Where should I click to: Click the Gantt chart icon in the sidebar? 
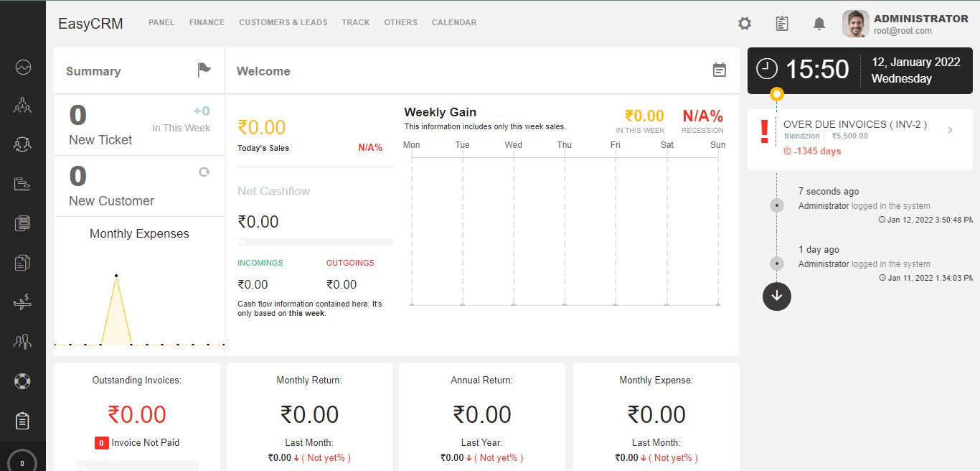pyautogui.click(x=22, y=185)
